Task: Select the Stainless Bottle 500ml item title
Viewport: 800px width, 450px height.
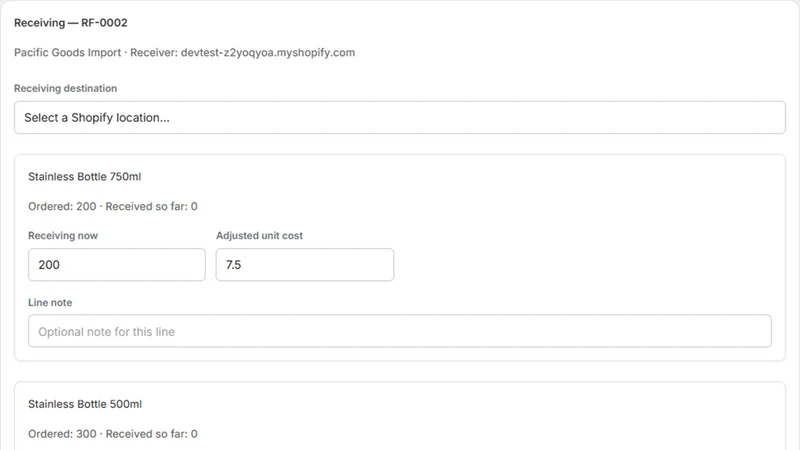Action: point(85,404)
